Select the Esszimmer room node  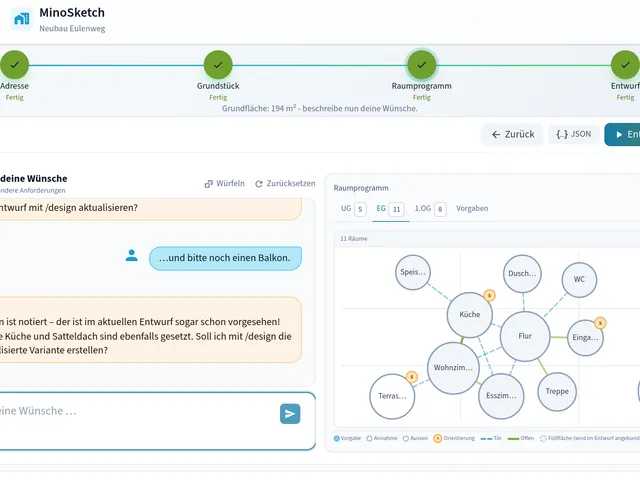coord(501,396)
